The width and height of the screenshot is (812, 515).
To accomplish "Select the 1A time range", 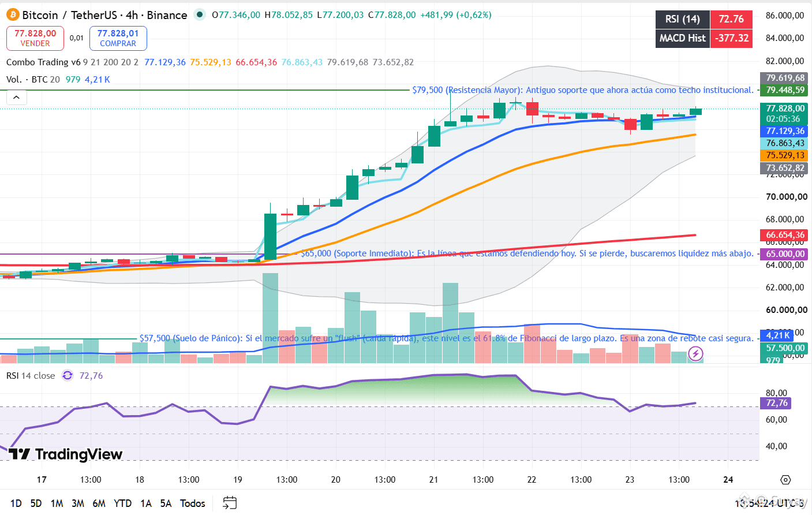I will pos(146,503).
